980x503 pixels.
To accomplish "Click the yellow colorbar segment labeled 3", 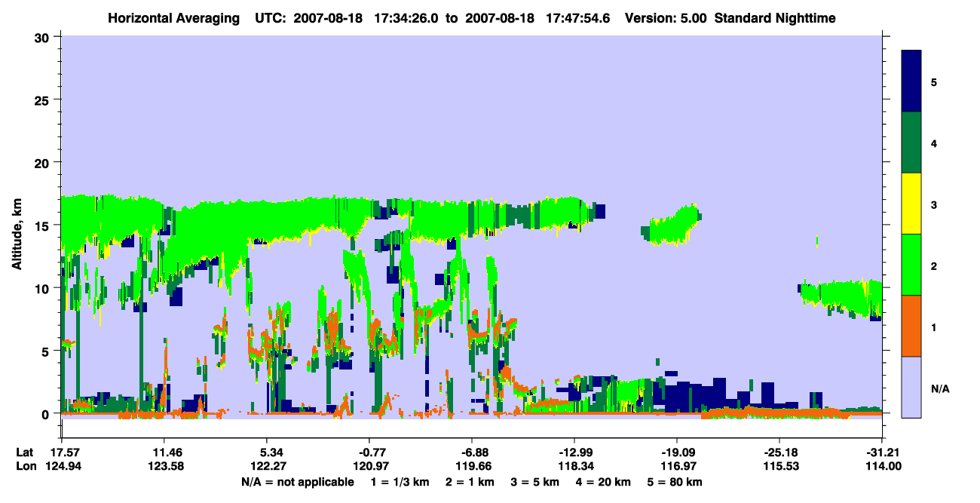I will (911, 204).
